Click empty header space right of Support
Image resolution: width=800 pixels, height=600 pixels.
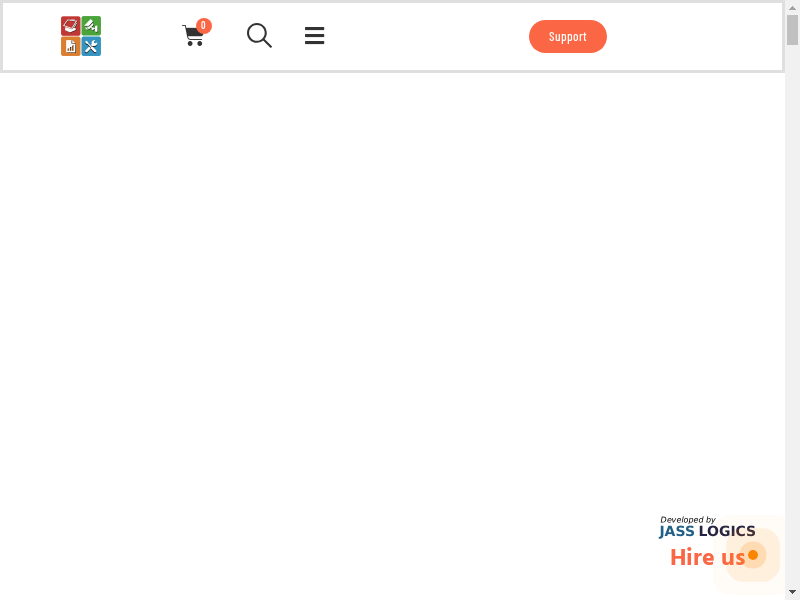pyautogui.click(x=690, y=37)
